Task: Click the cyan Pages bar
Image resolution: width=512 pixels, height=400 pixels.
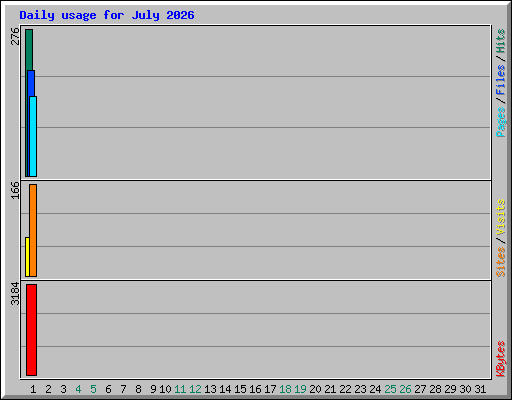Action: (x=33, y=136)
